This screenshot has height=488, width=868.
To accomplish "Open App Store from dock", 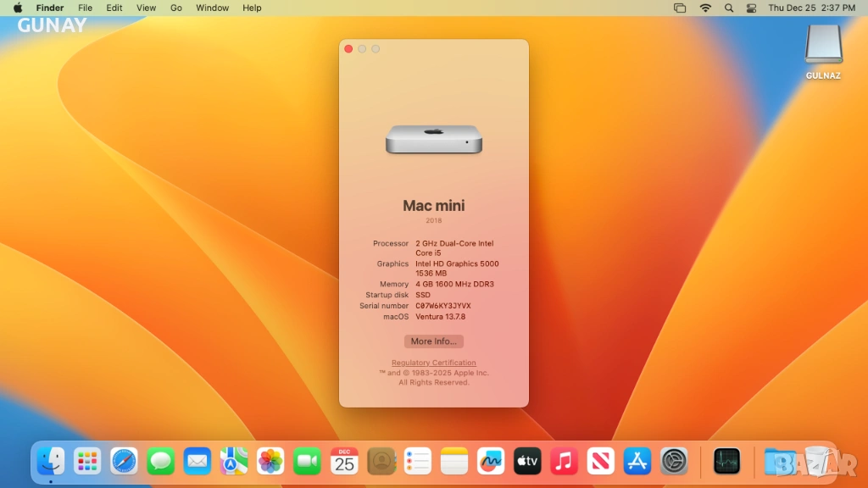I will point(637,461).
